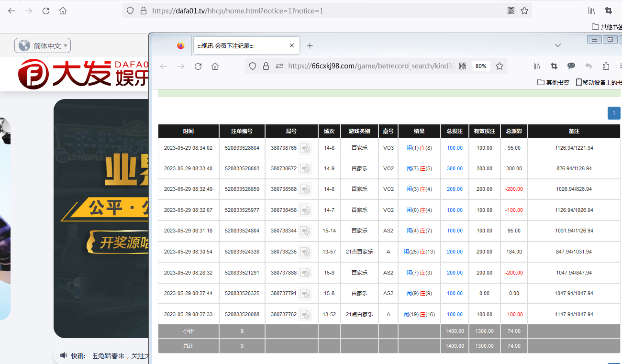Image resolution: width=622 pixels, height=364 pixels.
Task: Click the 小计 subtotal row label
Action: coord(189,331)
